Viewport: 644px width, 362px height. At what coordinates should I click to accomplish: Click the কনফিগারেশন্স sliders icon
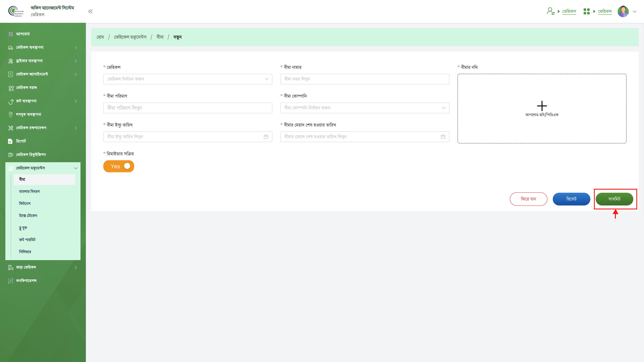pyautogui.click(x=11, y=281)
